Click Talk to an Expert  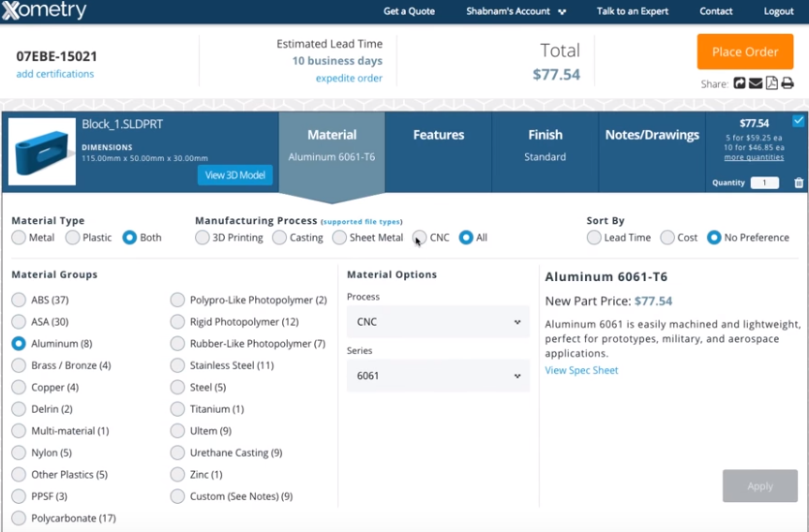pos(633,11)
